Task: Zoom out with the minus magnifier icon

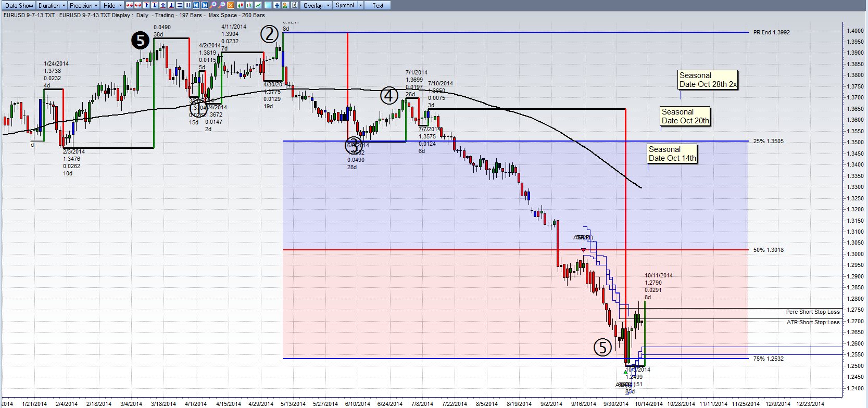Action: 222,5
